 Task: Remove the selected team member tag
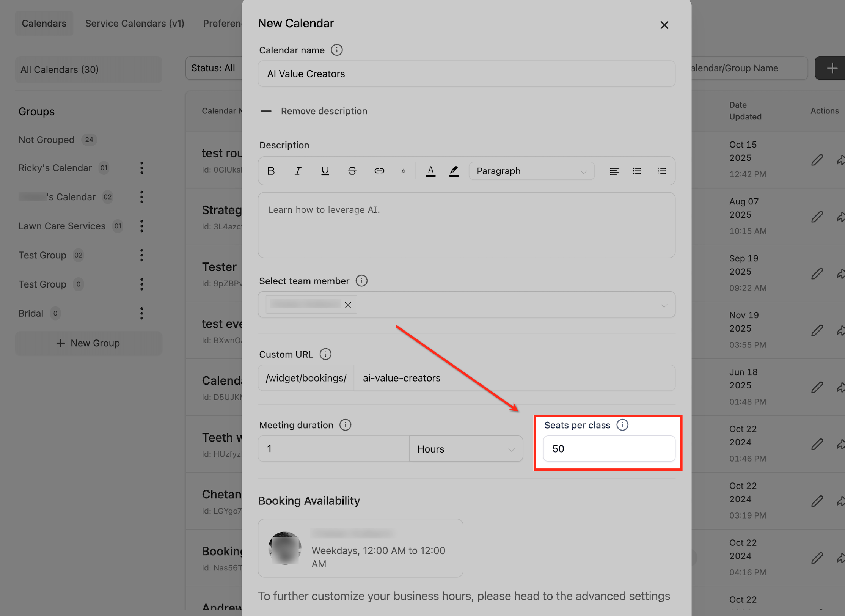click(x=348, y=305)
